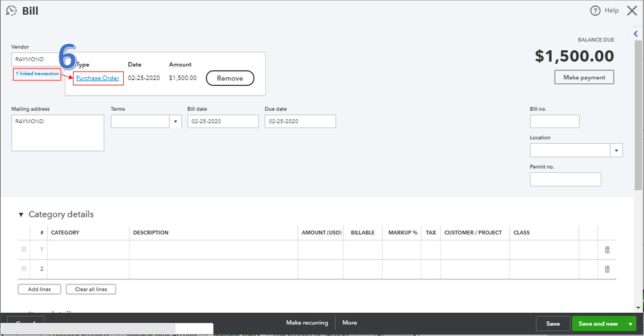Image resolution: width=644 pixels, height=336 pixels.
Task: Click the 1 linked transaction link
Action: click(x=37, y=74)
